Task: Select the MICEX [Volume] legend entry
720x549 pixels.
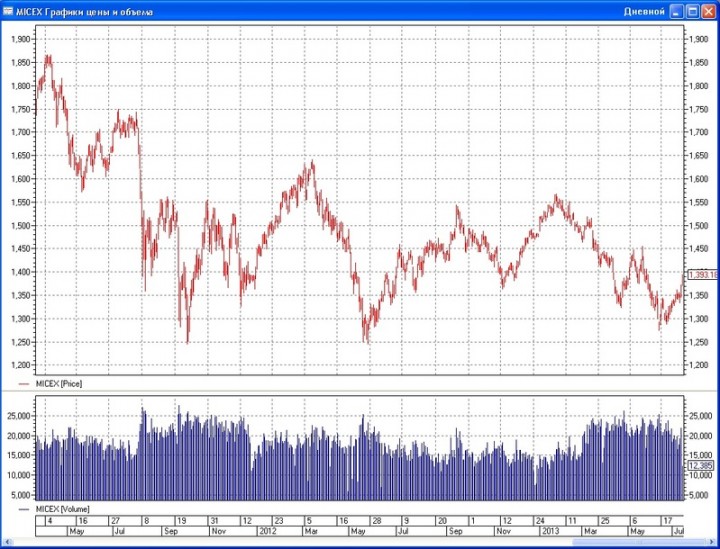Action: 62,509
